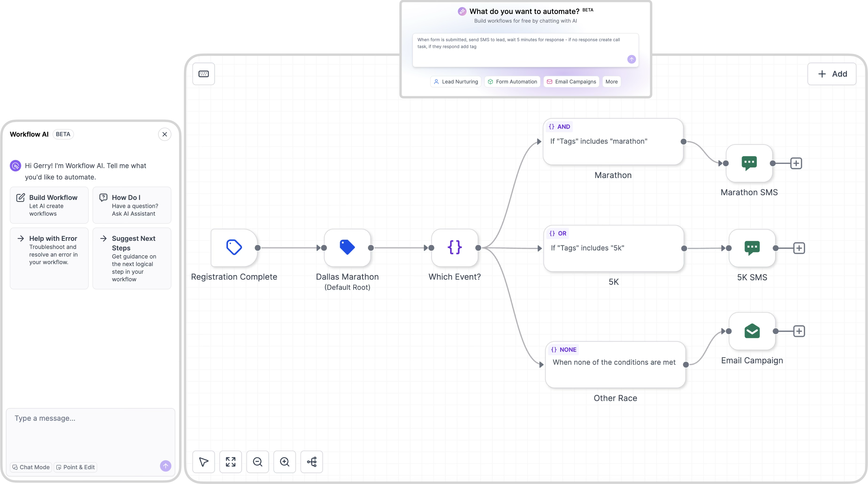Open the Registration Complete tag node
This screenshot has height=484, width=868.
pos(234,248)
